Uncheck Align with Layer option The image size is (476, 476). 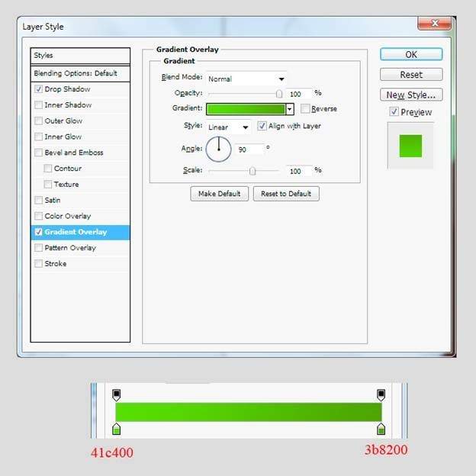pyautogui.click(x=262, y=126)
